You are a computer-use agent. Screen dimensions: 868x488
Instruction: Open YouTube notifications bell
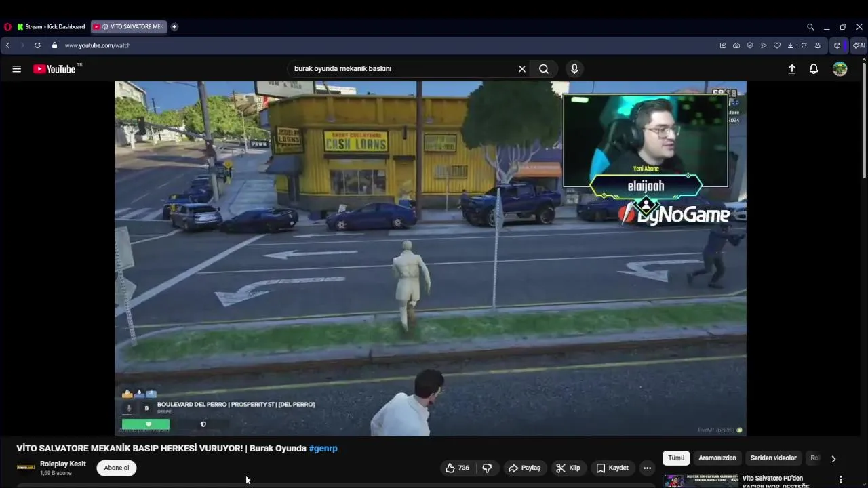coord(814,69)
